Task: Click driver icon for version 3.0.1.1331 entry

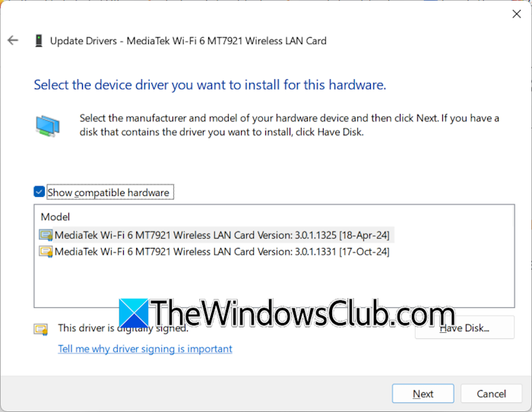Action: click(x=46, y=252)
